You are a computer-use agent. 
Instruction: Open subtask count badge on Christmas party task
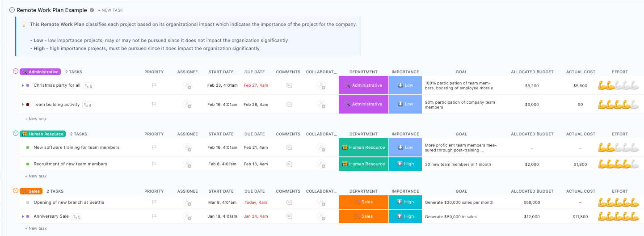coord(88,86)
